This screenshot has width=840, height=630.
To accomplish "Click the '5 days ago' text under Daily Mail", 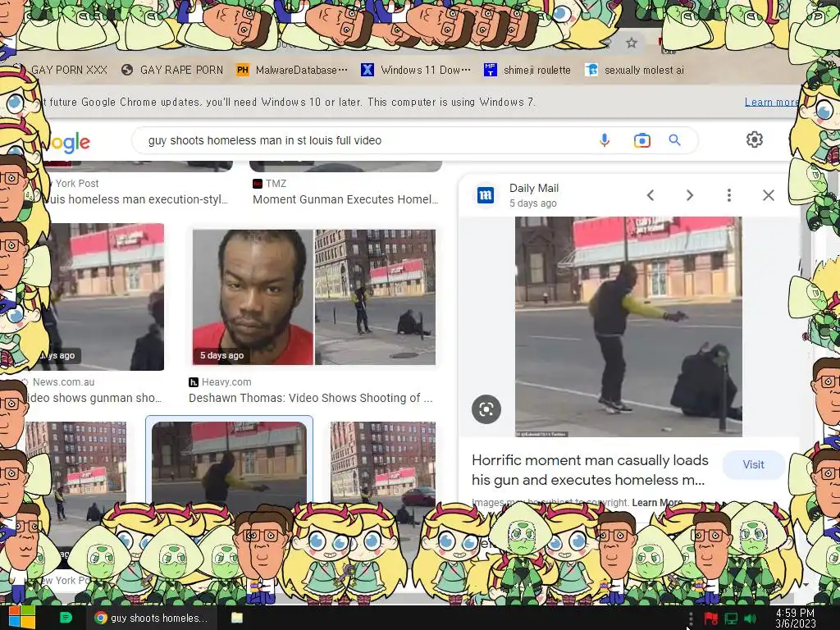I will [533, 203].
